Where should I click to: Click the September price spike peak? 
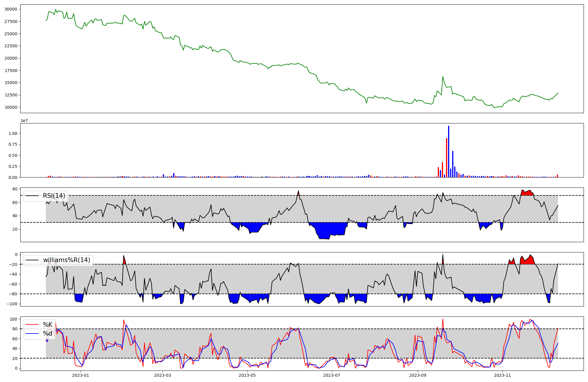pyautogui.click(x=443, y=77)
